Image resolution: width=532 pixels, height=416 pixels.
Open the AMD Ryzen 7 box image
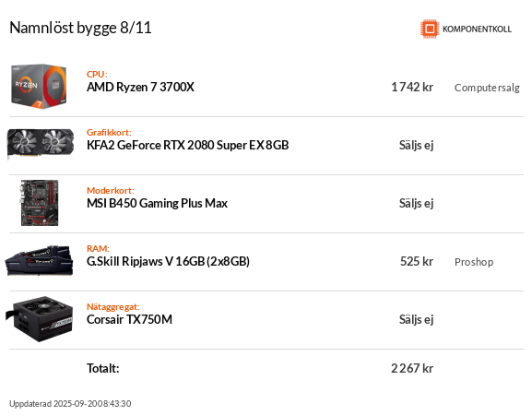click(x=39, y=86)
